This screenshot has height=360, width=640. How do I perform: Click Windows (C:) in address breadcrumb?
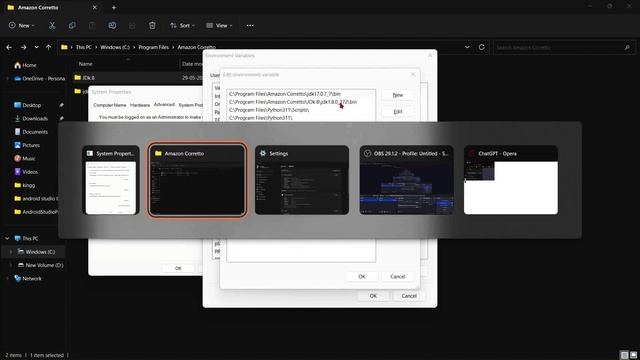point(115,47)
